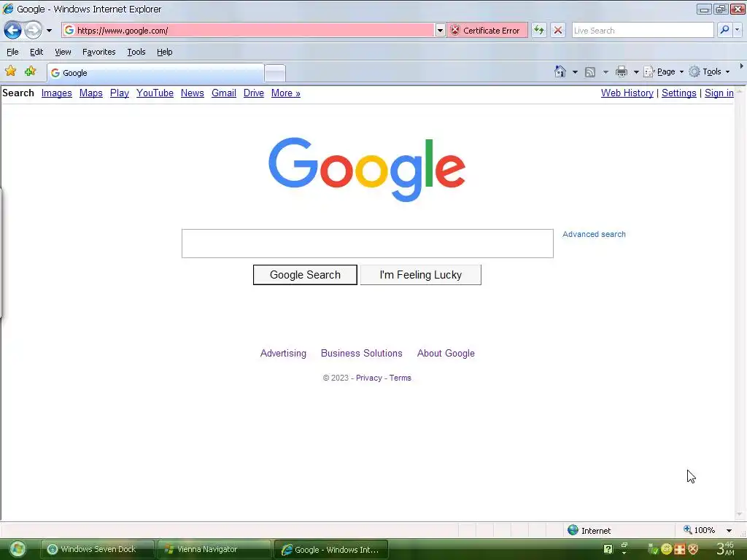Click the Stop loading X icon

pos(558,31)
